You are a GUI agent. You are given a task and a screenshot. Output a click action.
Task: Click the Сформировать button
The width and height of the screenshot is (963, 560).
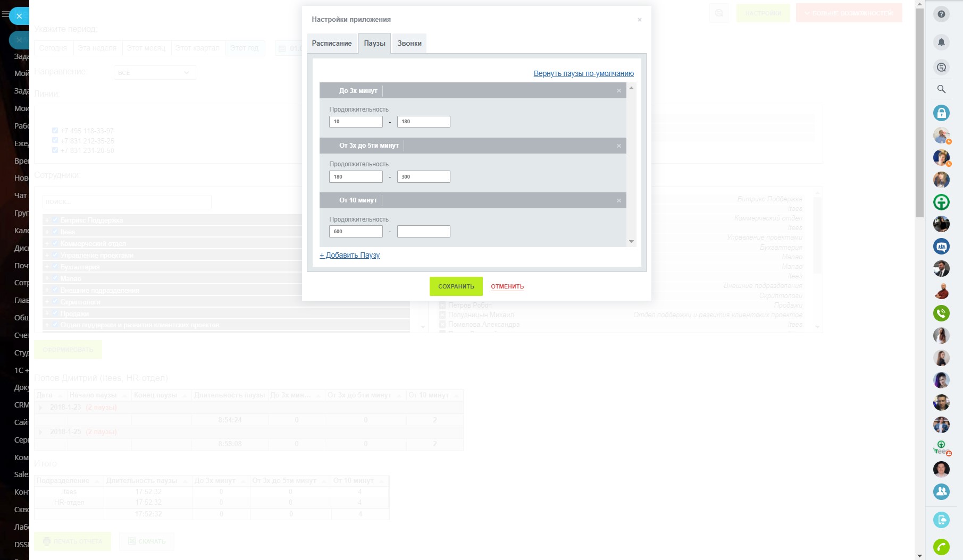[x=68, y=350]
